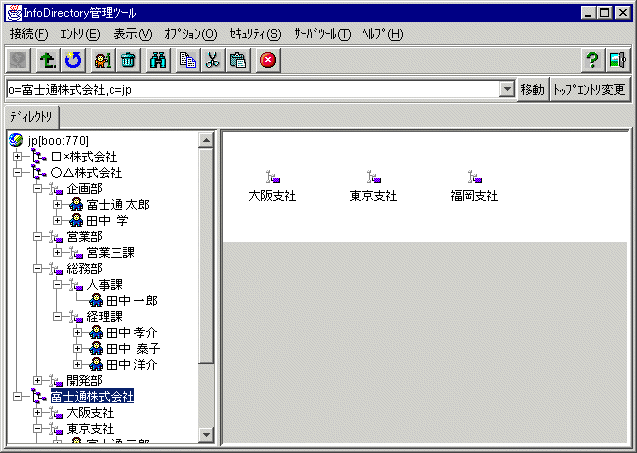Select the 営業部 tree entry
This screenshot has height=453, width=637.
[x=84, y=236]
